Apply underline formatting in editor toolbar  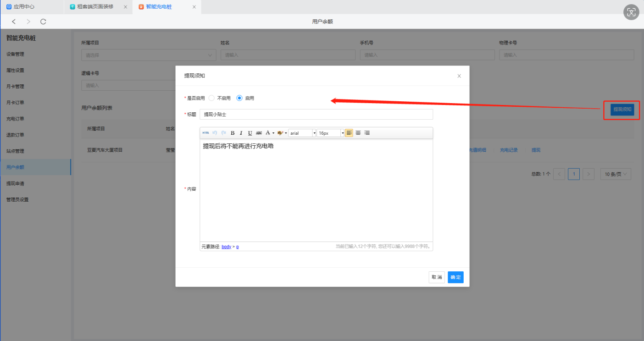[x=250, y=133]
